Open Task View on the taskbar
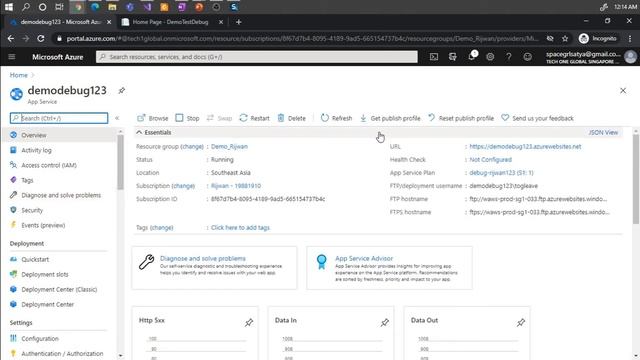The height and width of the screenshot is (360, 640). (x=59, y=7)
